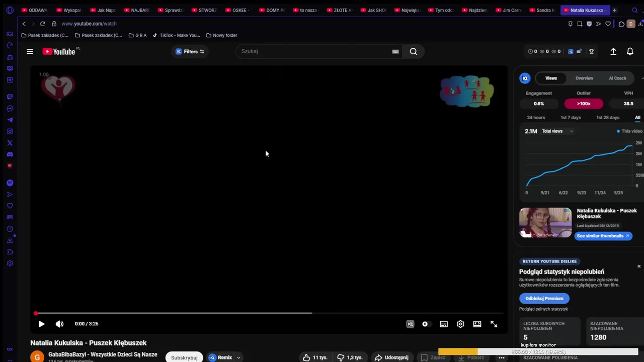The height and width of the screenshot is (362, 644).
Task: Go back in browser history
Action: coord(24,24)
